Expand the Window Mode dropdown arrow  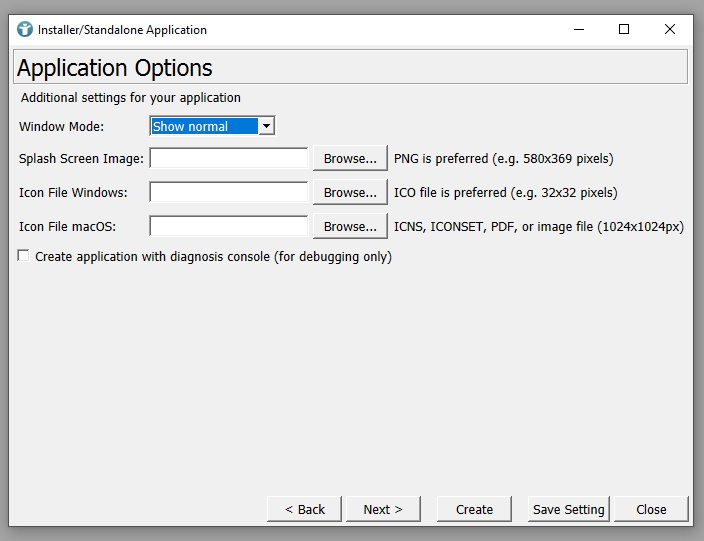pos(266,126)
